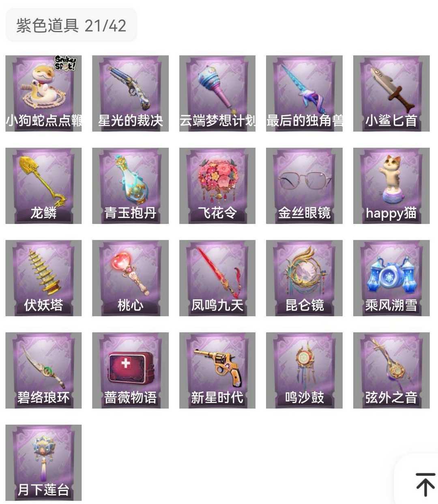Choose the 云端梦想计划 wand item
Viewport: 438px width, 504px height.
click(217, 93)
